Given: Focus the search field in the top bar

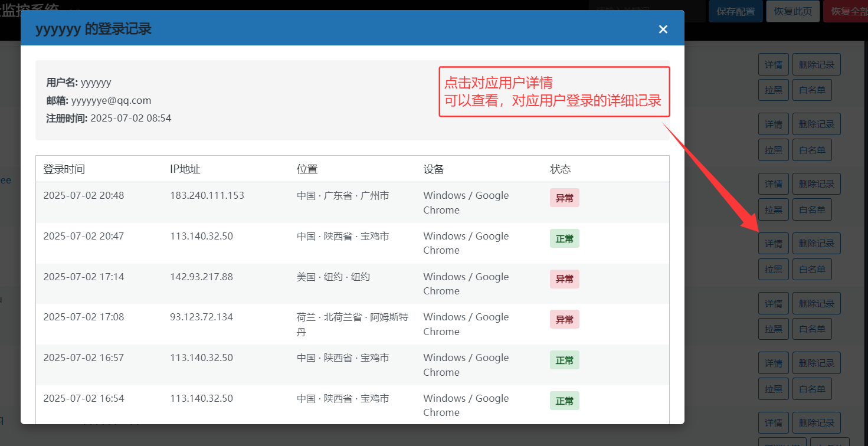Looking at the screenshot, I should pyautogui.click(x=646, y=11).
